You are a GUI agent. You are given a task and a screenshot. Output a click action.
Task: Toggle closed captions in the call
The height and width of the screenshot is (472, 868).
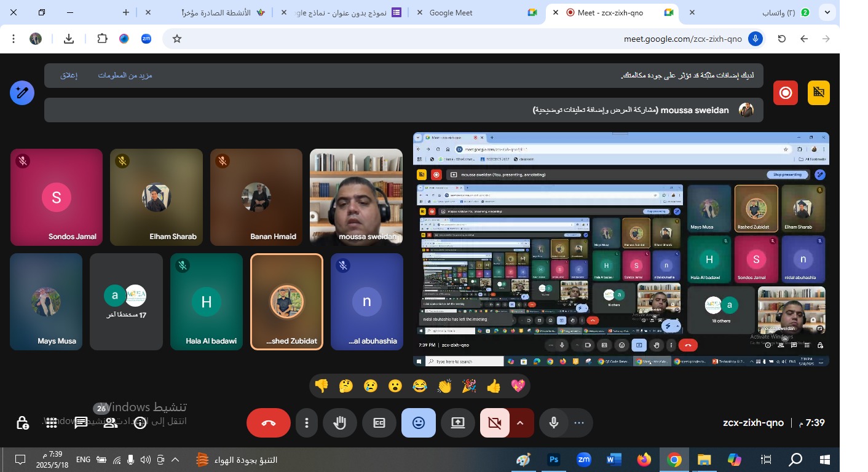[x=379, y=423]
